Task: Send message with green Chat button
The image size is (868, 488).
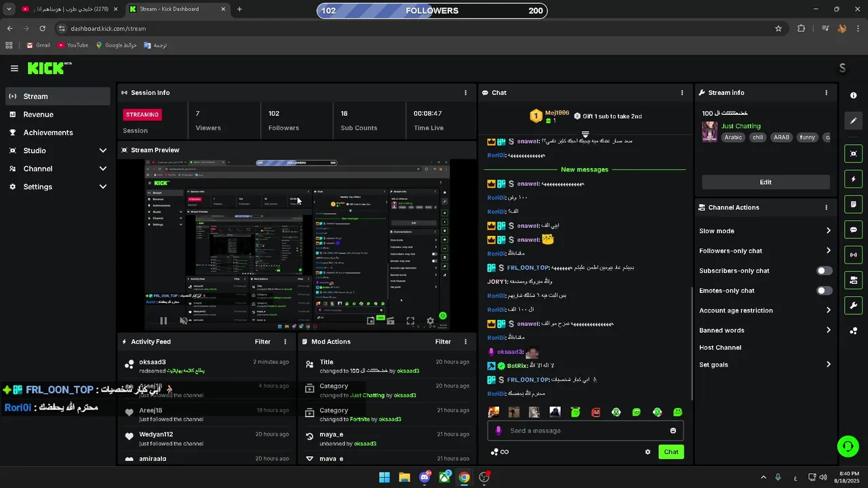Action: [x=671, y=452]
